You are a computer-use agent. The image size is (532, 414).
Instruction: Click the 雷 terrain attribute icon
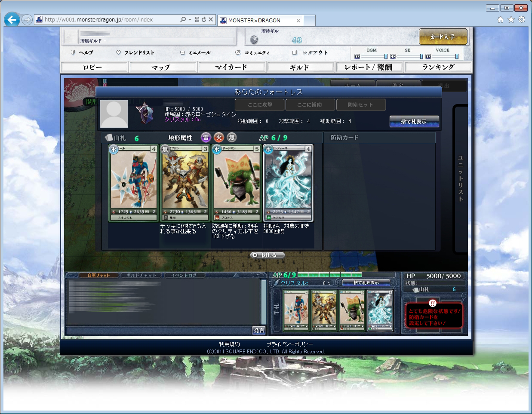(x=206, y=138)
